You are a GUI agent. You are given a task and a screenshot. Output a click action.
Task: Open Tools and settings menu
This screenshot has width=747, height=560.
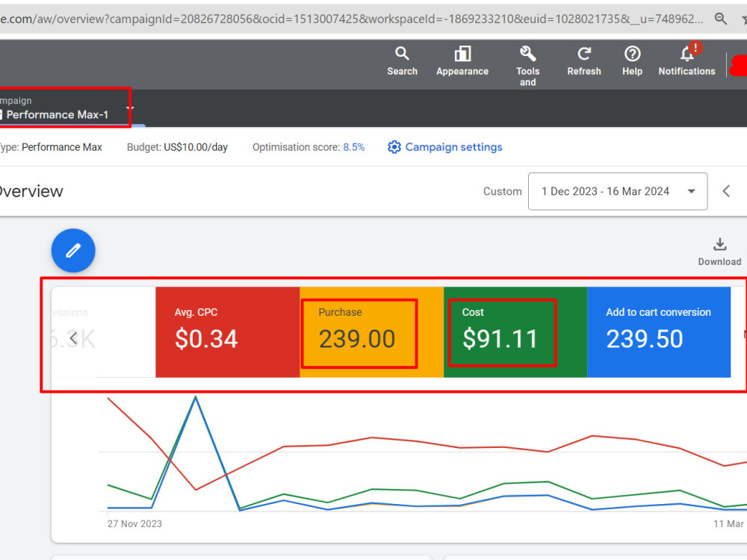[x=527, y=66]
